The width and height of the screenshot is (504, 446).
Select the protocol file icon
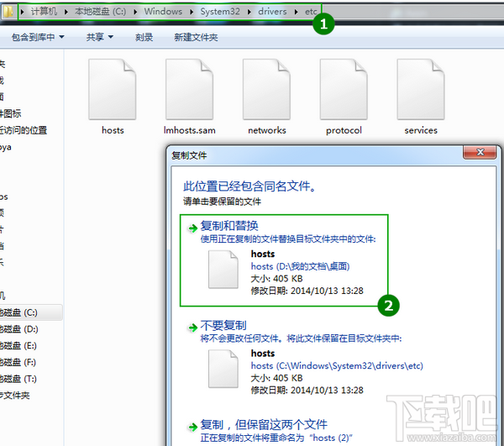pos(344,89)
